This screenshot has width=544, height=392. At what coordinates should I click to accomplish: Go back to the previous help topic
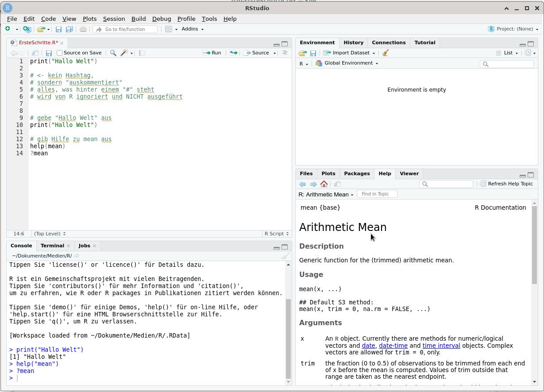point(302,184)
